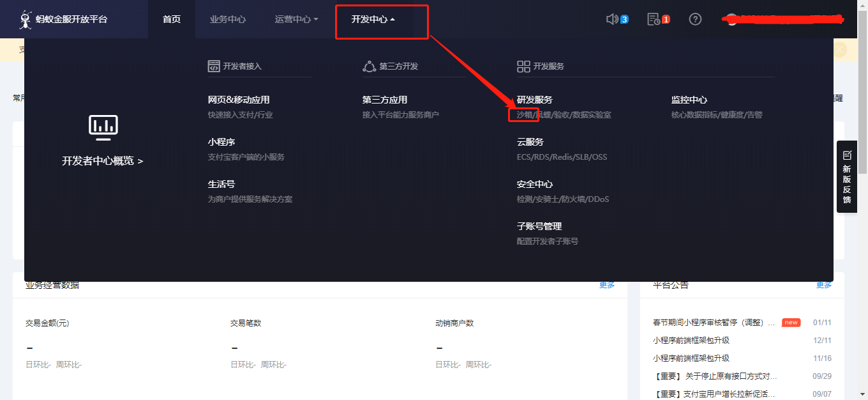Viewport: 868px width, 400px height.
Task: Open 第三方应用 menu entry
Action: [x=385, y=100]
